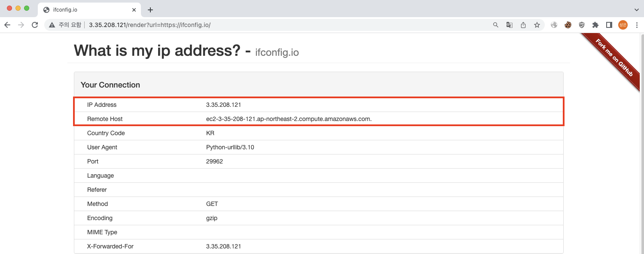This screenshot has height=254, width=644.
Task: Open the cookie manager extension icon
Action: (568, 24)
